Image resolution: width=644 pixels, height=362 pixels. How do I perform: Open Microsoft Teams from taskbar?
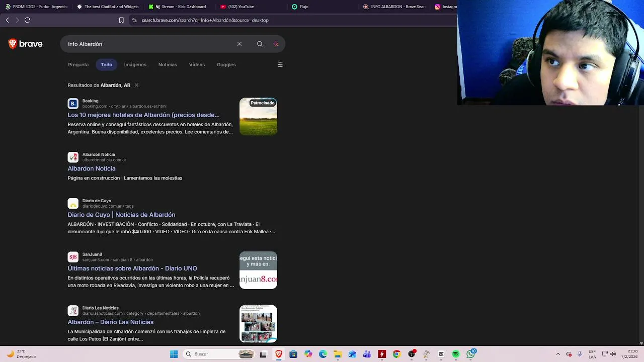point(367,354)
